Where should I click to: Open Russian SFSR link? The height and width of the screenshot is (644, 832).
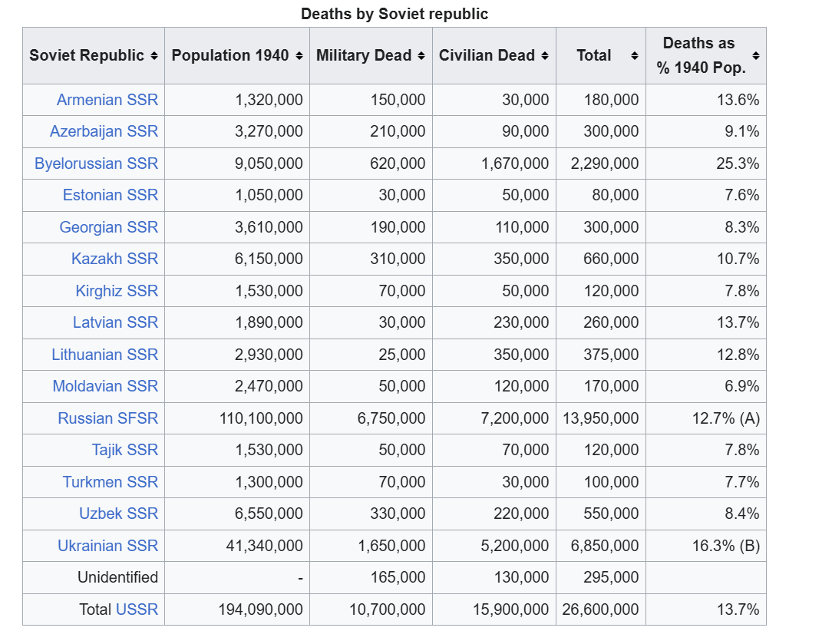point(107,418)
